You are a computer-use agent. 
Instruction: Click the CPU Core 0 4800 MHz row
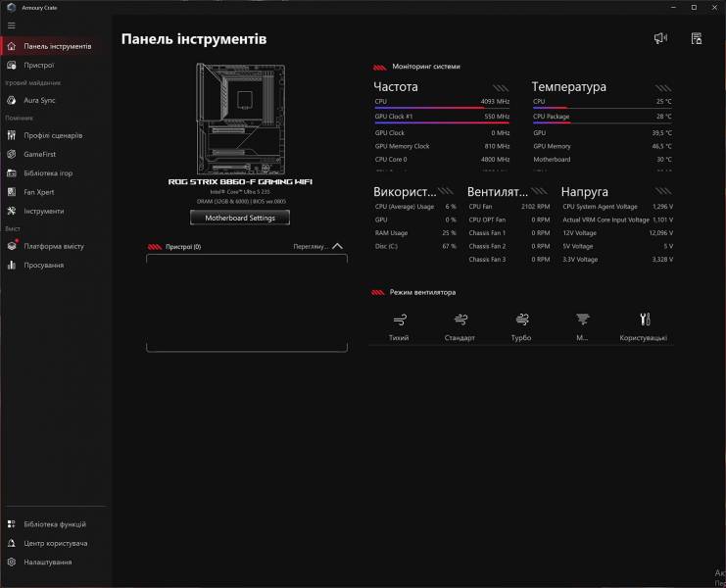pyautogui.click(x=442, y=160)
